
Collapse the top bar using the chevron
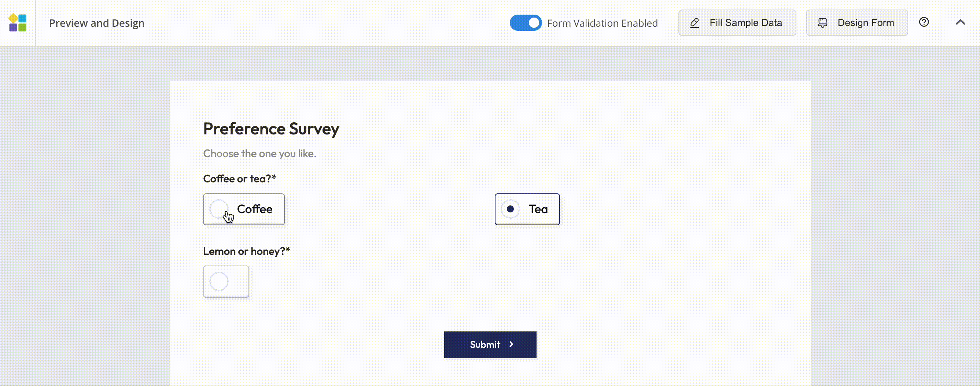click(x=960, y=22)
